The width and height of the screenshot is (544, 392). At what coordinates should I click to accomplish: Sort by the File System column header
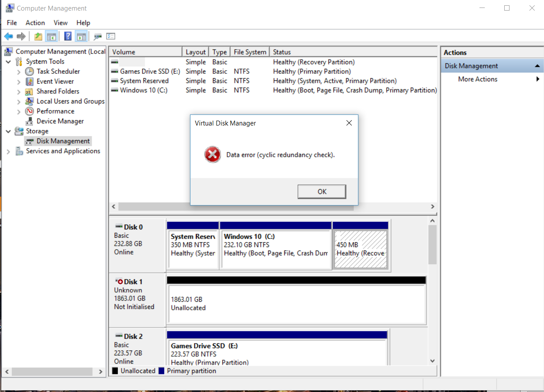pyautogui.click(x=250, y=52)
